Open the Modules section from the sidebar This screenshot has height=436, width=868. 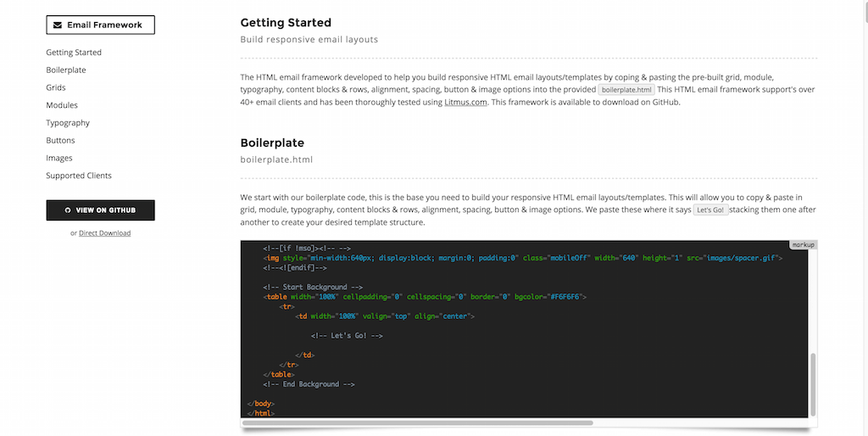pyautogui.click(x=62, y=105)
